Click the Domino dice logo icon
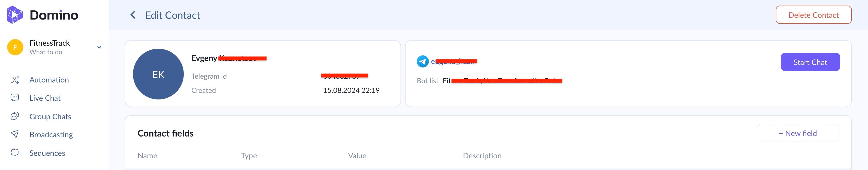Viewport: 868px width, 170px height. 15,15
